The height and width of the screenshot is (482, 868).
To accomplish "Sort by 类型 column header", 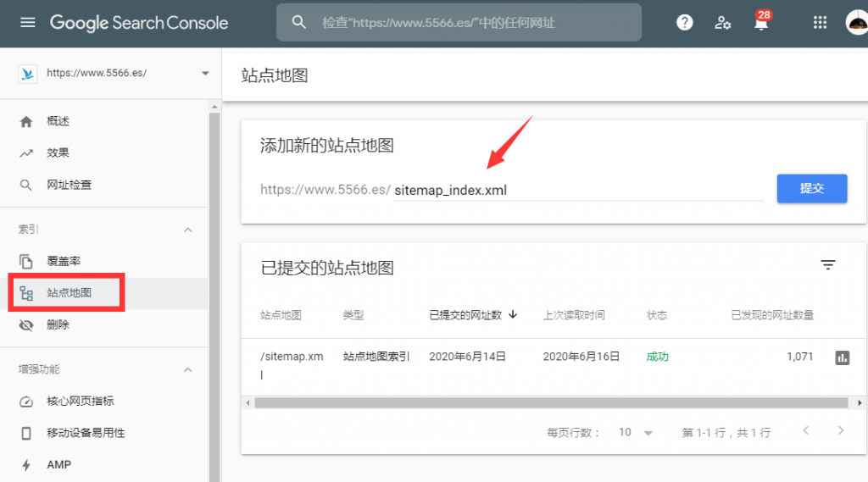I will pos(353,315).
